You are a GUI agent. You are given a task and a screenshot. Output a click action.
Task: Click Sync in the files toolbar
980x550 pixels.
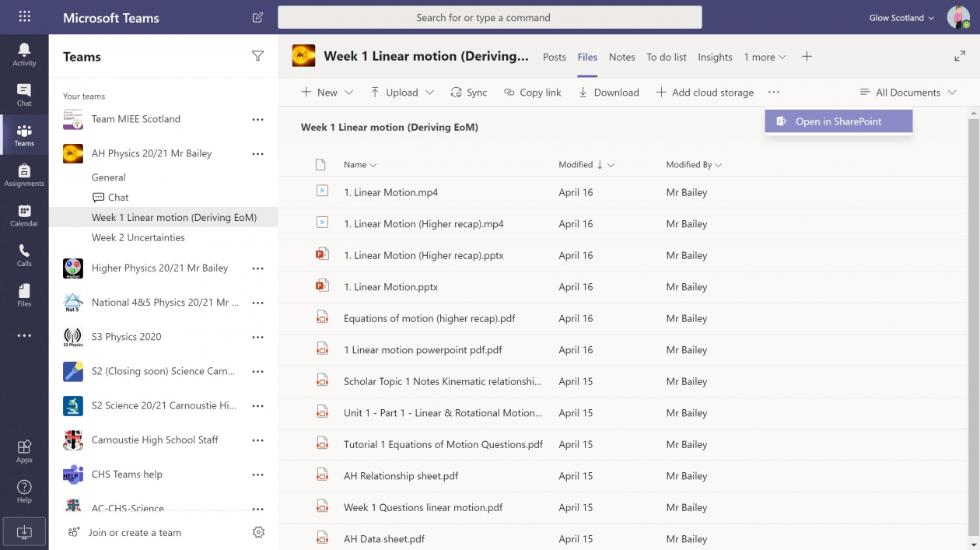[x=469, y=92]
